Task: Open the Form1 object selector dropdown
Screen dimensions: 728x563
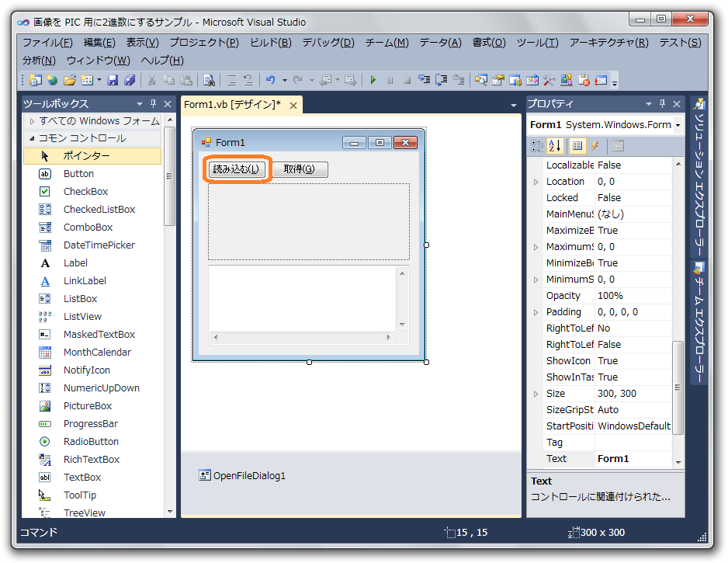Action: 678,126
